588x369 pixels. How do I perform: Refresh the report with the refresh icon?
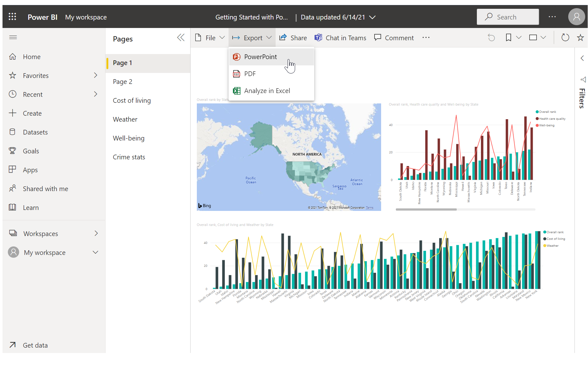(x=565, y=38)
